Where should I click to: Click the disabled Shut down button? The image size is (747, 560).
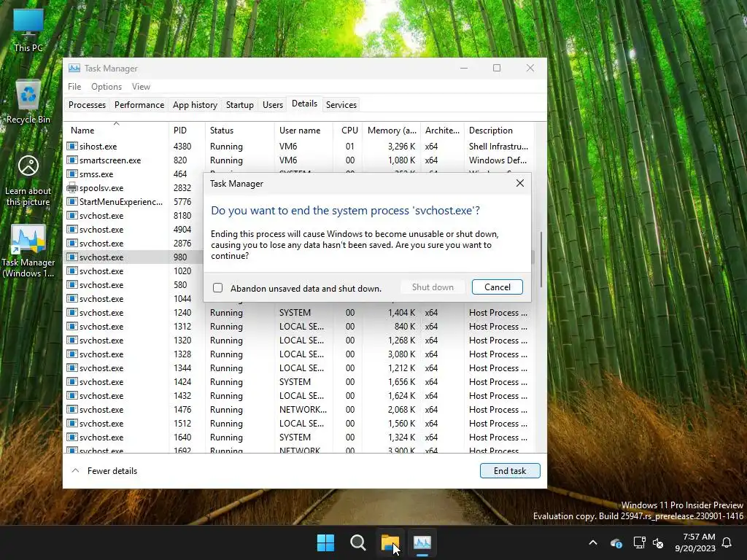(433, 287)
